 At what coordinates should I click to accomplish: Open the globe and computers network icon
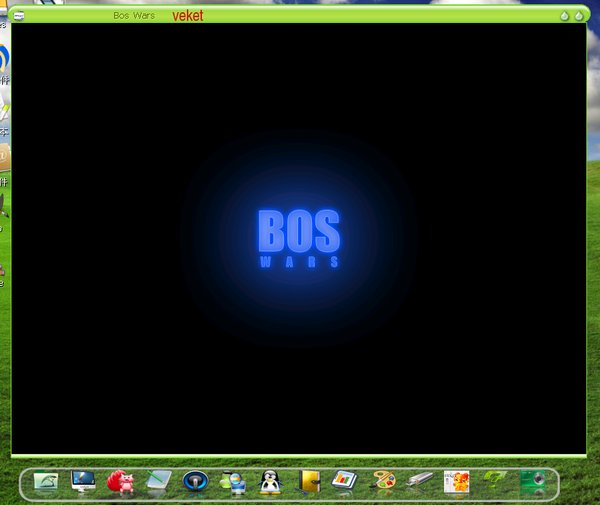tap(233, 482)
